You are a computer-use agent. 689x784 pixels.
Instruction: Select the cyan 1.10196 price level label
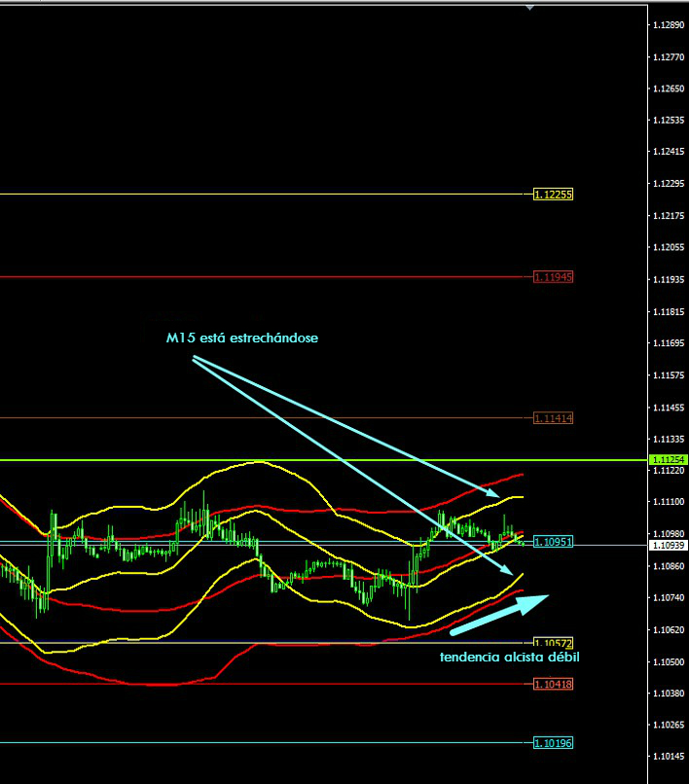point(553,743)
